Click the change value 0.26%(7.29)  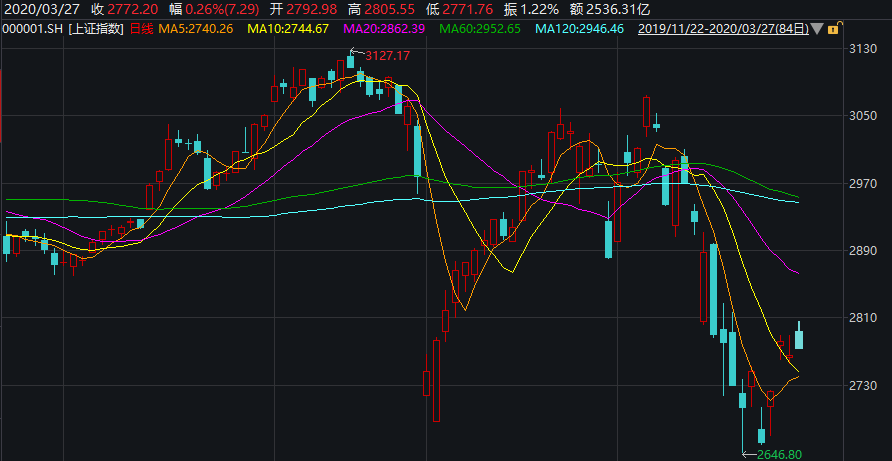(223, 9)
